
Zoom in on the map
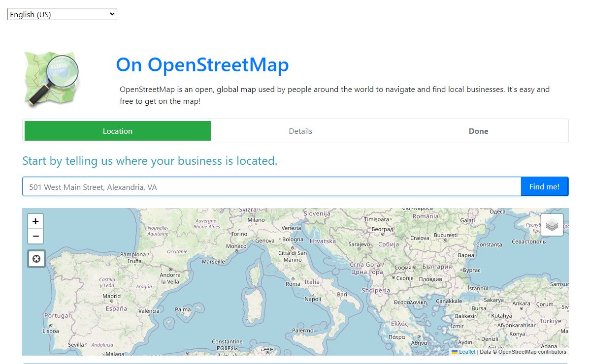[x=35, y=221]
